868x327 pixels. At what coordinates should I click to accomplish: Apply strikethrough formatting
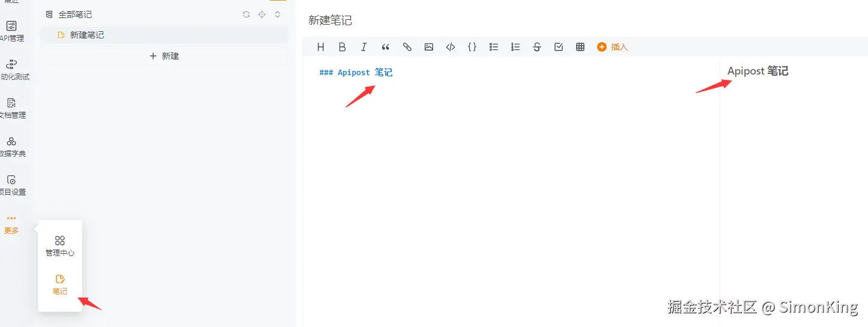(537, 47)
